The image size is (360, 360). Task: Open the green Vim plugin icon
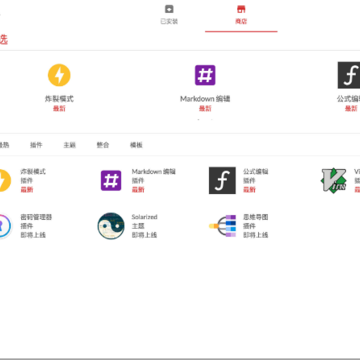coord(334,180)
